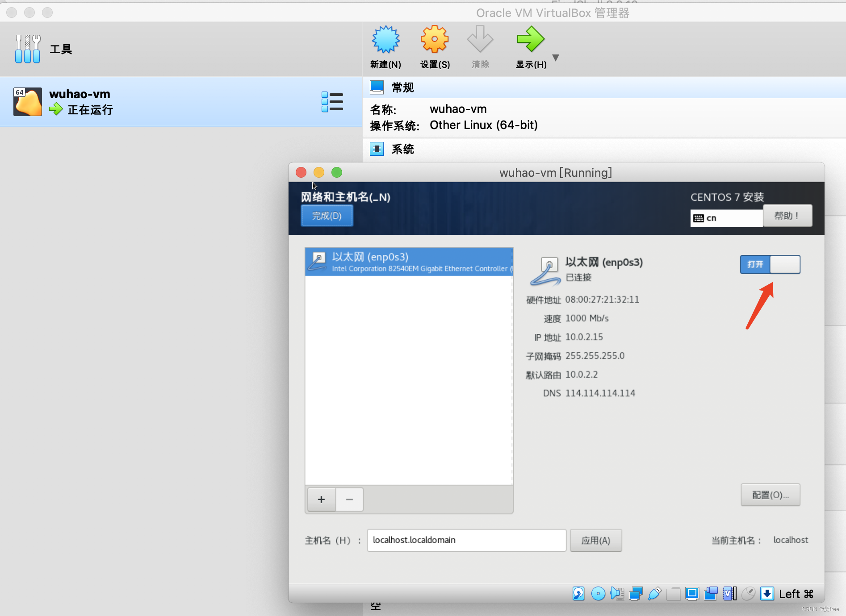Click 应用(A) apply hostname button
The height and width of the screenshot is (616, 846).
click(x=596, y=541)
